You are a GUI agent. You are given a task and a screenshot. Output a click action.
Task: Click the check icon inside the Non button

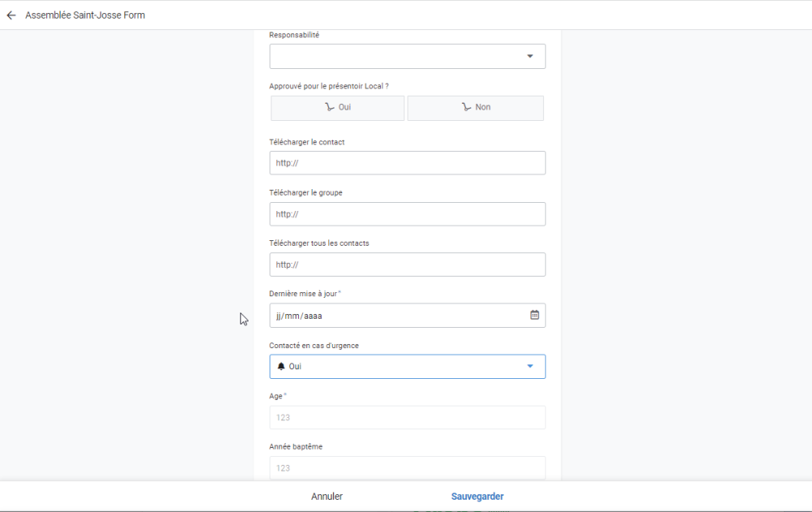(466, 107)
